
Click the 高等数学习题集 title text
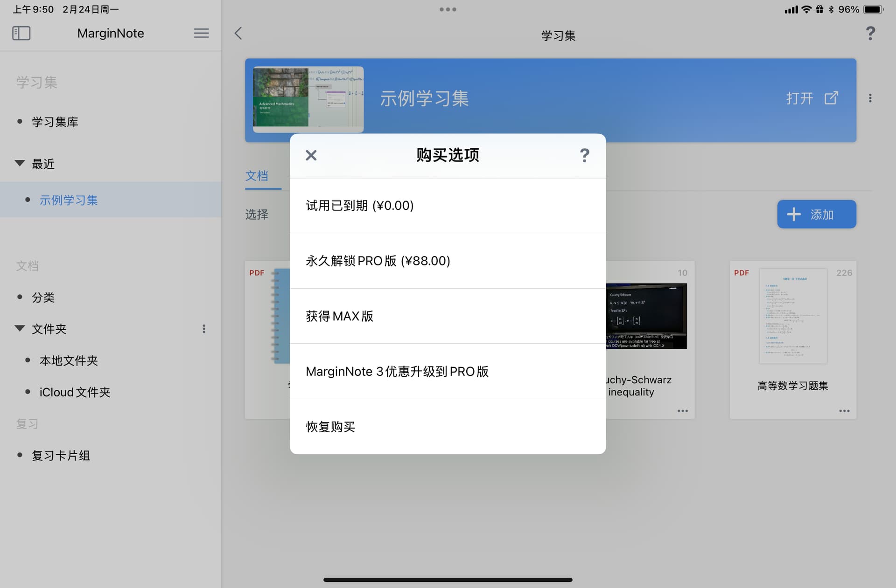[x=793, y=386]
